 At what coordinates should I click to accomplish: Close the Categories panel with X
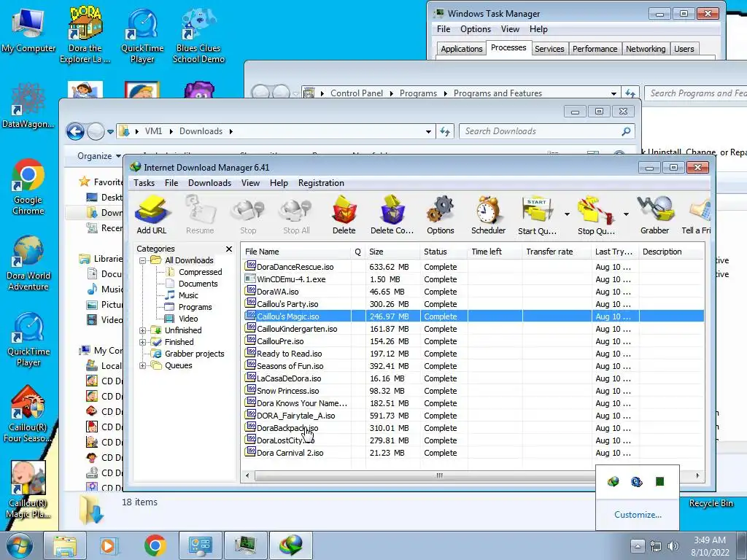tap(229, 249)
